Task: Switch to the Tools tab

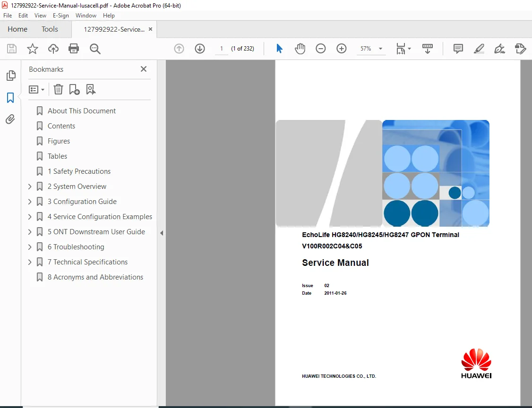Action: [x=50, y=29]
